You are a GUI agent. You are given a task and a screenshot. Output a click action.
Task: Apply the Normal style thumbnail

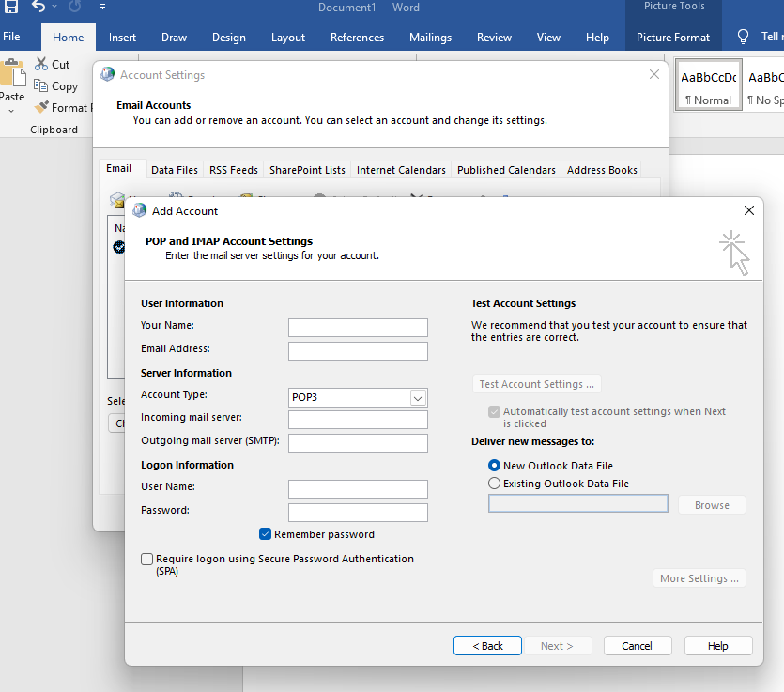pyautogui.click(x=708, y=84)
